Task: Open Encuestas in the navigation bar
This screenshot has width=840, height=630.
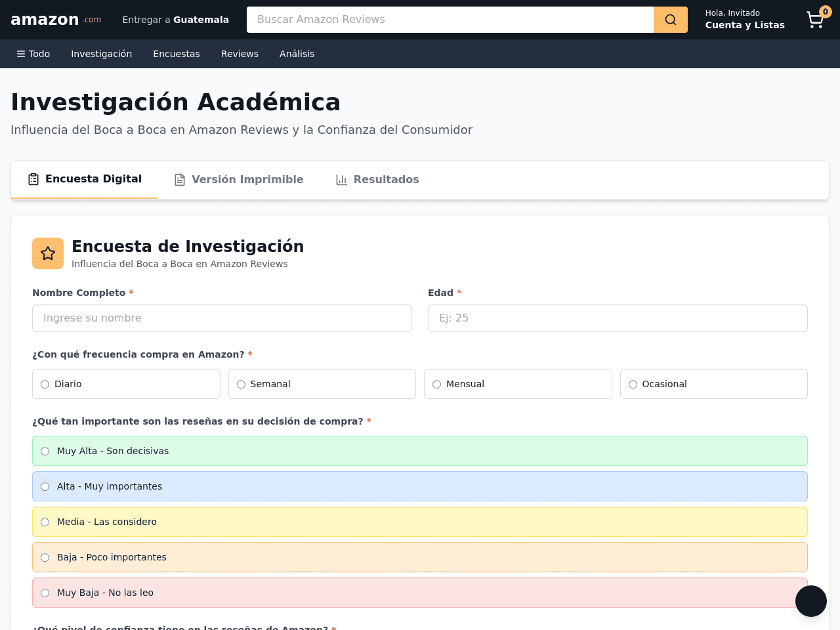Action: point(177,54)
